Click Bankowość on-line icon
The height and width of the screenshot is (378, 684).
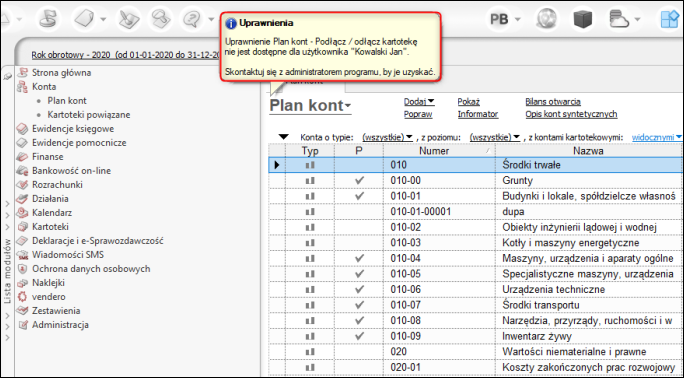(22, 170)
